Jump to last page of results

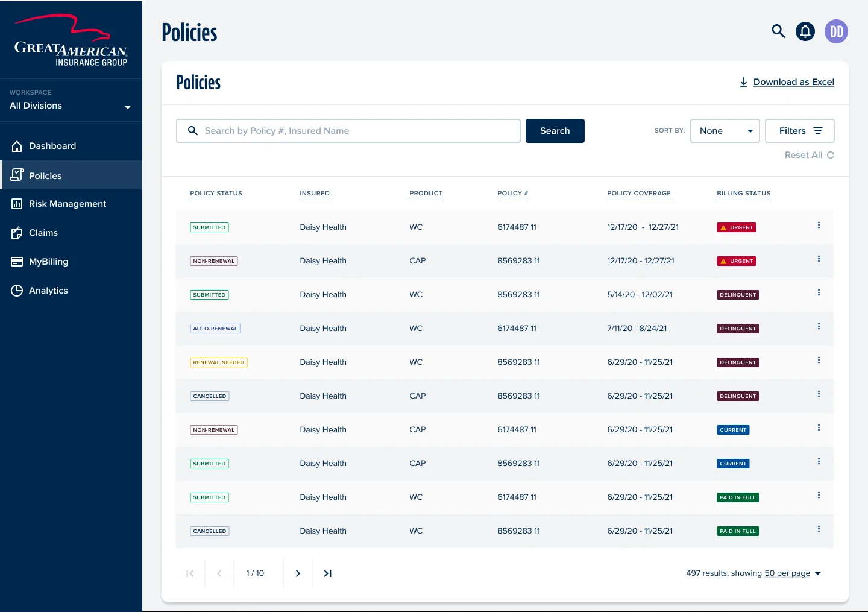pos(328,573)
